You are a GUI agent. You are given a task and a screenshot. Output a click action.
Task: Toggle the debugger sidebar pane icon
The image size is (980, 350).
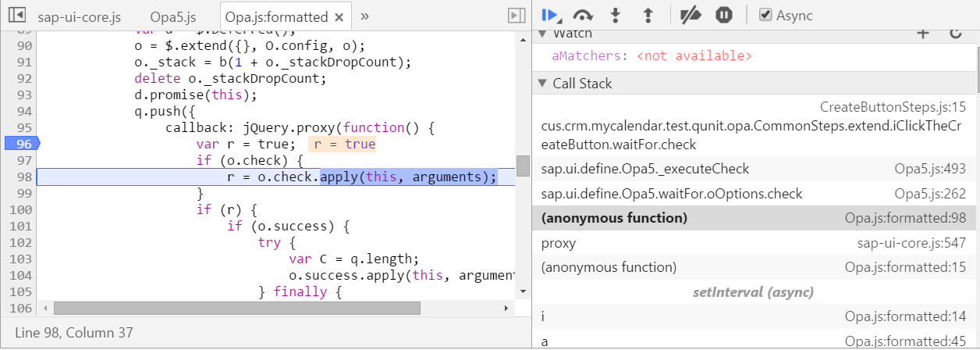tap(515, 15)
